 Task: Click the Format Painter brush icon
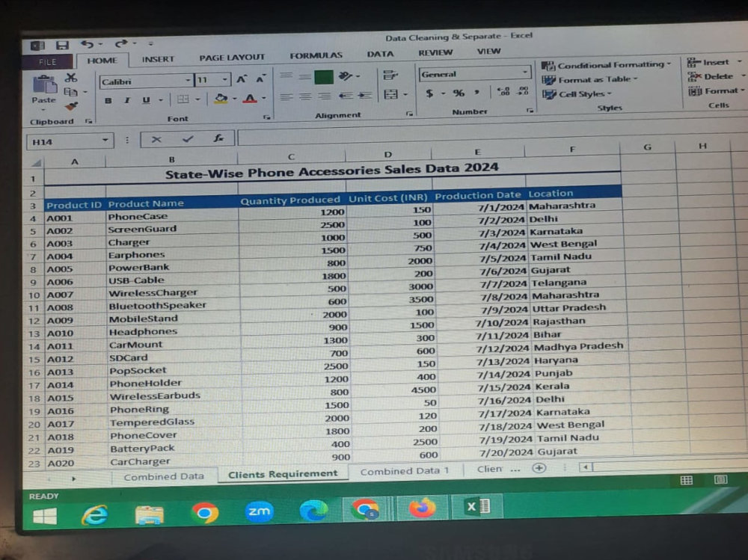tap(71, 105)
